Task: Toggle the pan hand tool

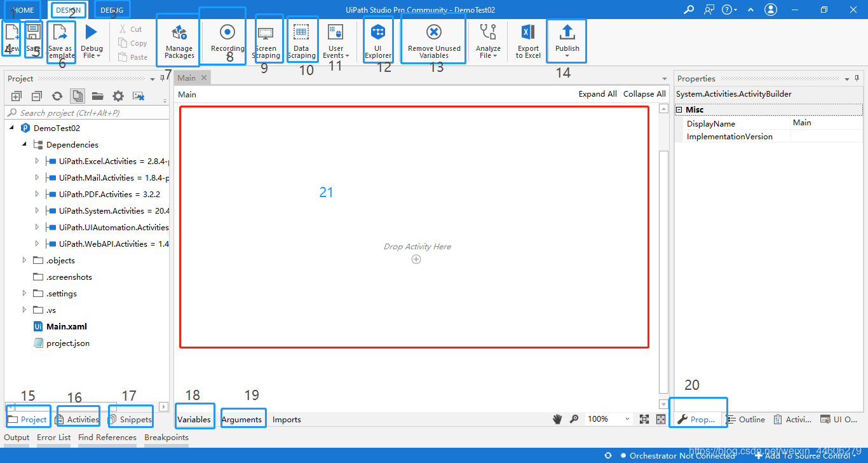Action: pyautogui.click(x=558, y=419)
